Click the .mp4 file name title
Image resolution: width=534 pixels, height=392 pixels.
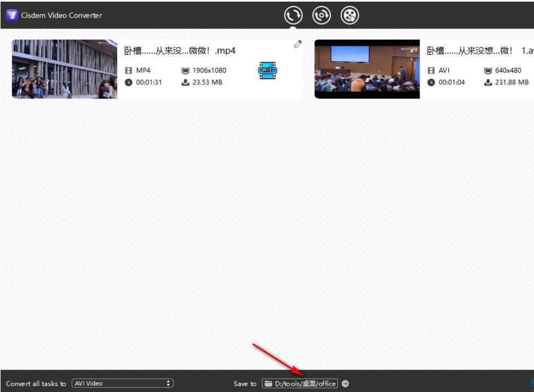[180, 51]
